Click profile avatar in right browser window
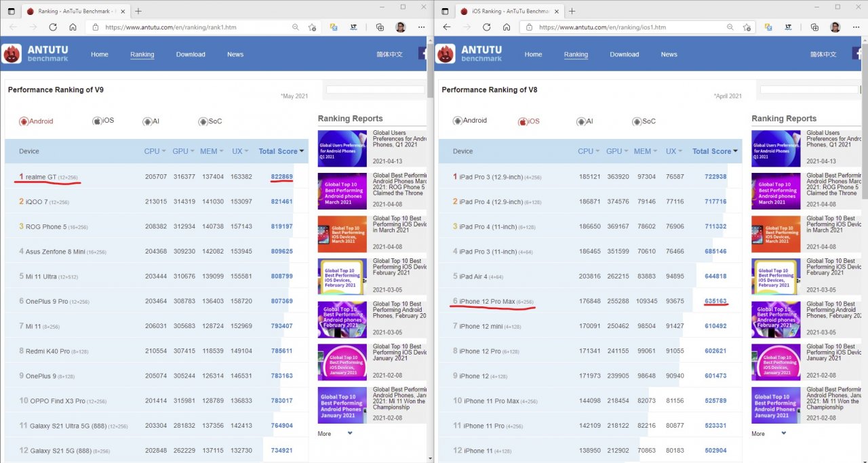Viewport: 868px width, 463px height. [835, 27]
